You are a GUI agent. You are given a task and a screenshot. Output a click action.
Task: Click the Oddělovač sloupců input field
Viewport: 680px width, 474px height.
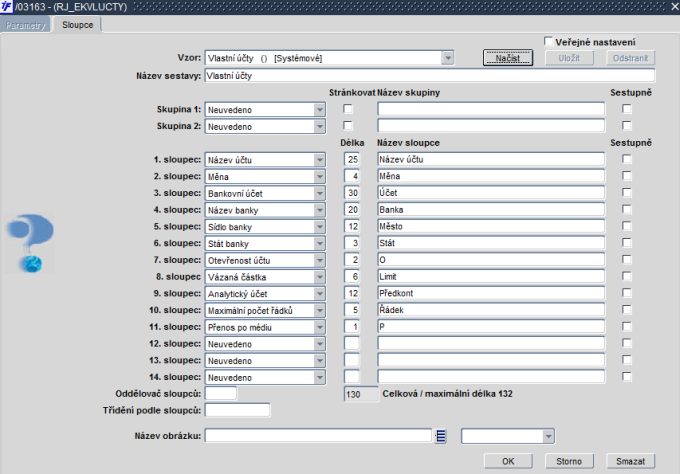coord(221,393)
